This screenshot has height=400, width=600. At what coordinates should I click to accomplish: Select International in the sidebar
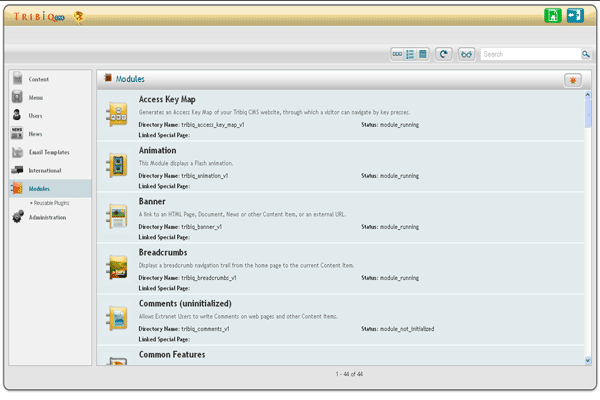45,170
